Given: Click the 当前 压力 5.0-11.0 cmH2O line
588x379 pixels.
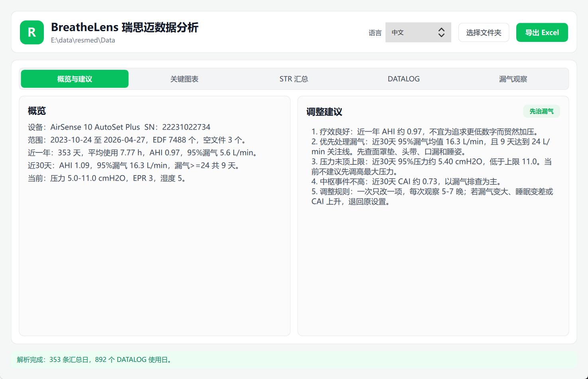Looking at the screenshot, I should click(x=108, y=178).
